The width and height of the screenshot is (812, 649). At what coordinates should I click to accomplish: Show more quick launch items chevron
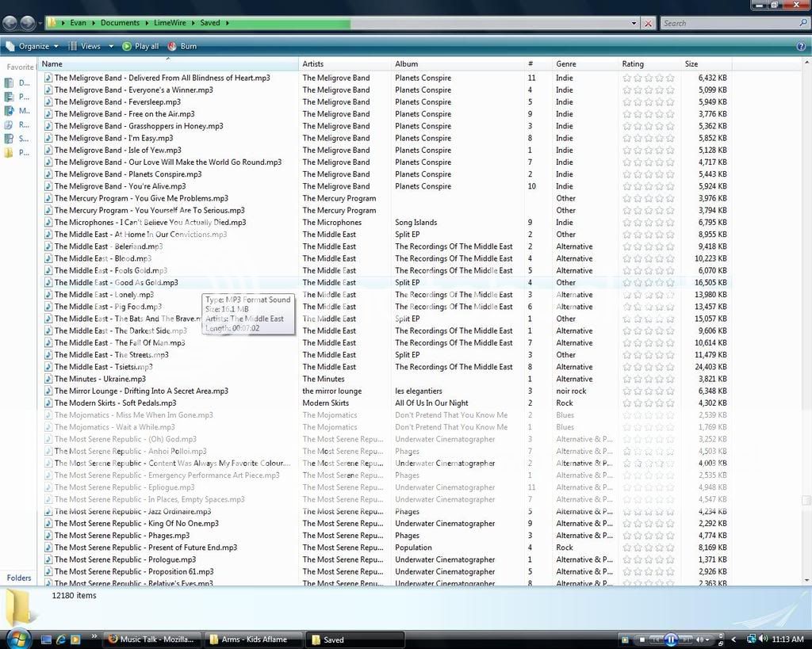94,636
